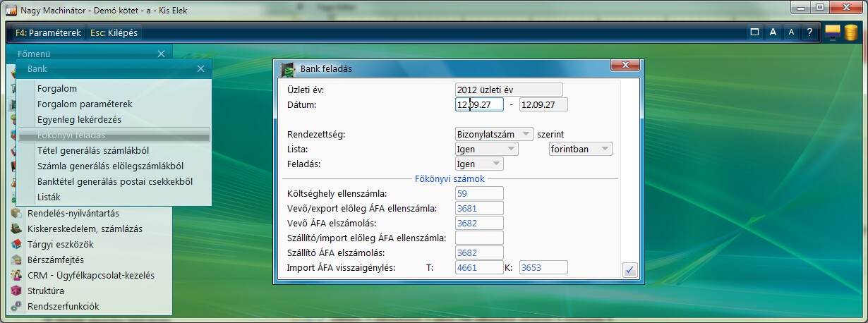Click the Tárgyi eszközök icon
The width and height of the screenshot is (868, 323).
[17, 244]
